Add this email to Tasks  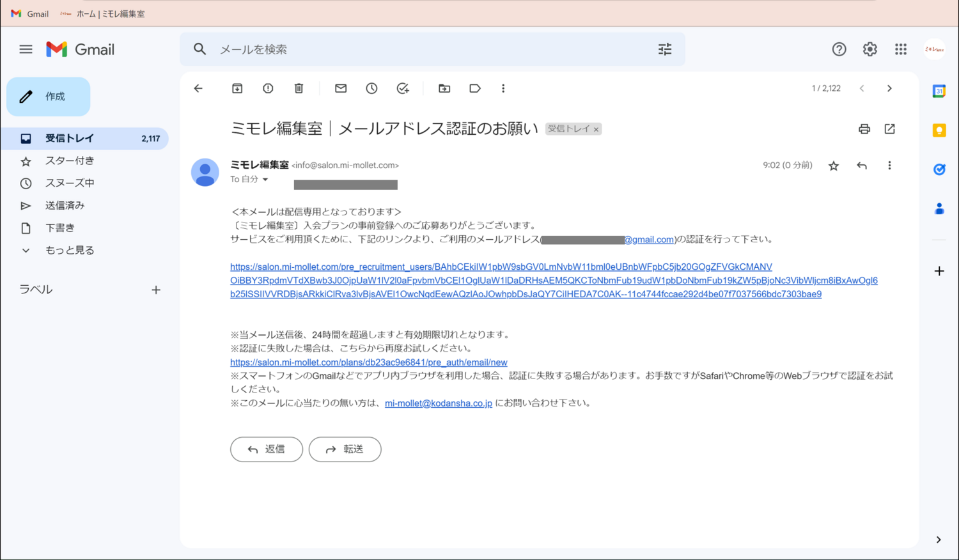[403, 88]
